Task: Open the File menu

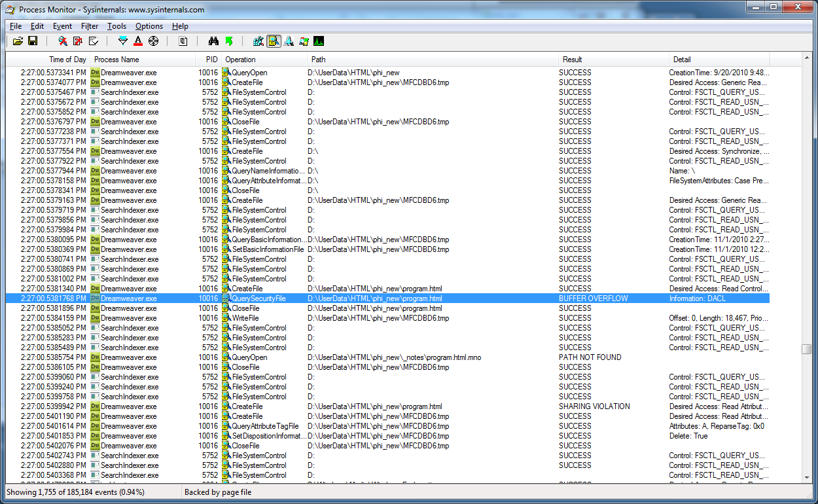Action: pyautogui.click(x=16, y=26)
